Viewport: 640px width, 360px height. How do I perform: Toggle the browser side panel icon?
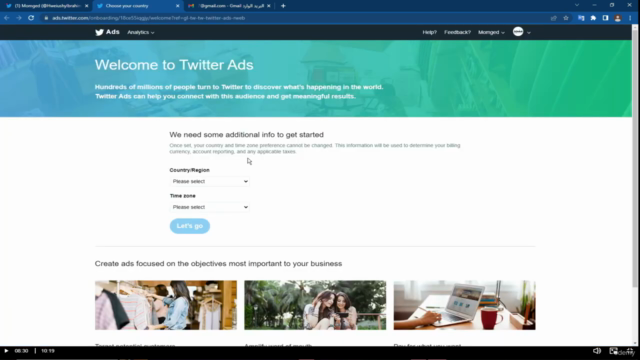[605, 18]
